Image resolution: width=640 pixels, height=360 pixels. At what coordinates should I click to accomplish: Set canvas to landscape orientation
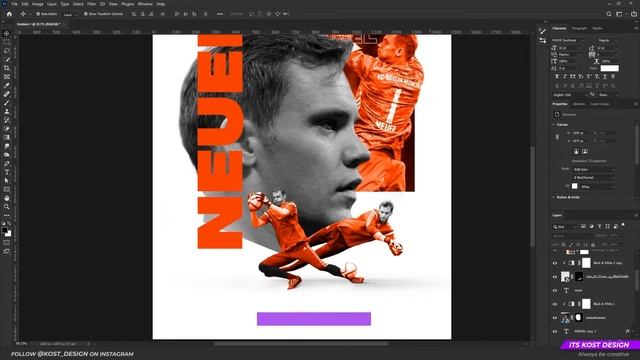tap(585, 151)
